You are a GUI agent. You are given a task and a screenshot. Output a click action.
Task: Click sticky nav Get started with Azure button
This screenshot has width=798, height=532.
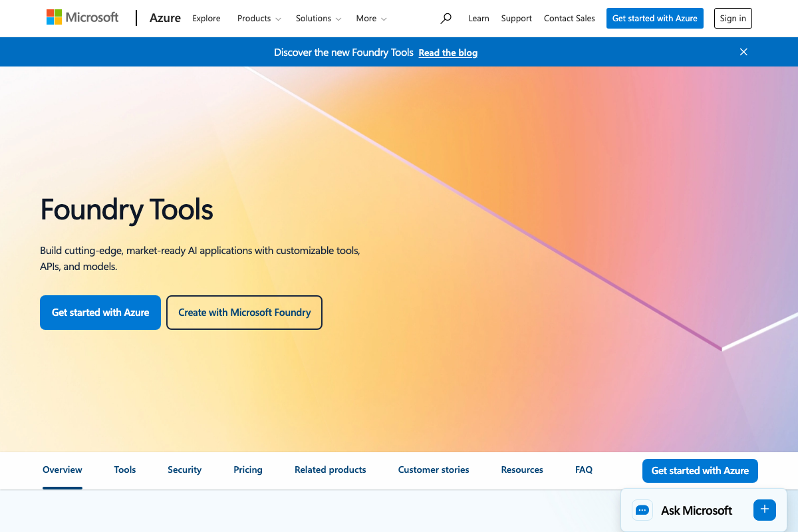pos(700,471)
